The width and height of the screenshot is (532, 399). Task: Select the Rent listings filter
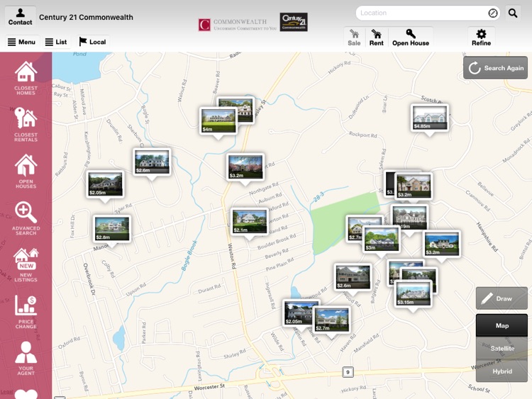pyautogui.click(x=376, y=38)
